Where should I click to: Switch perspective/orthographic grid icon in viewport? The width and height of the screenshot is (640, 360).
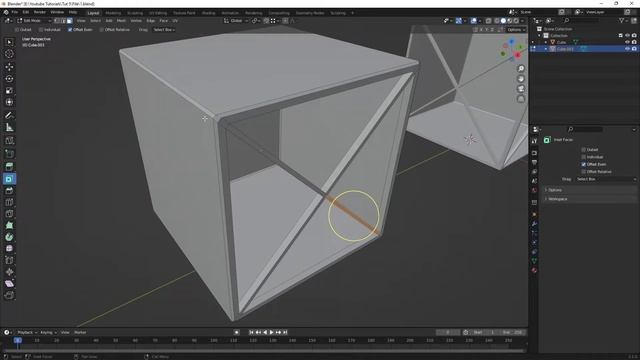[x=521, y=99]
